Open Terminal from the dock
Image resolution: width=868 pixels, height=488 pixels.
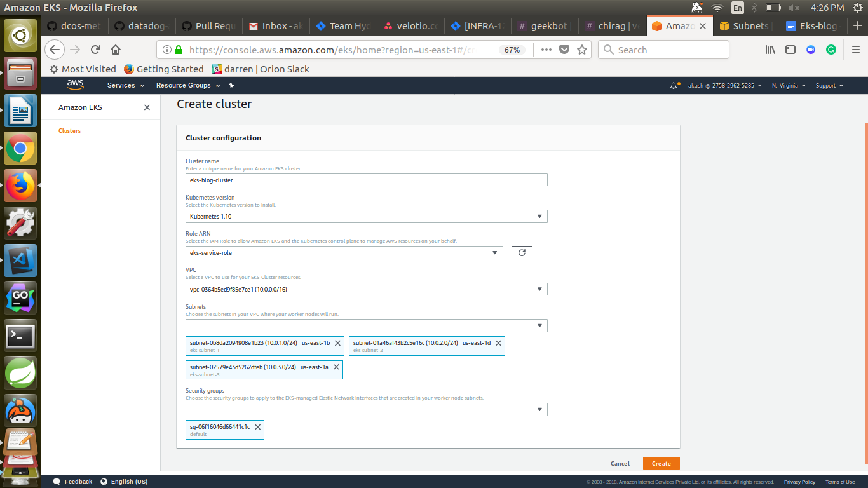pyautogui.click(x=21, y=336)
